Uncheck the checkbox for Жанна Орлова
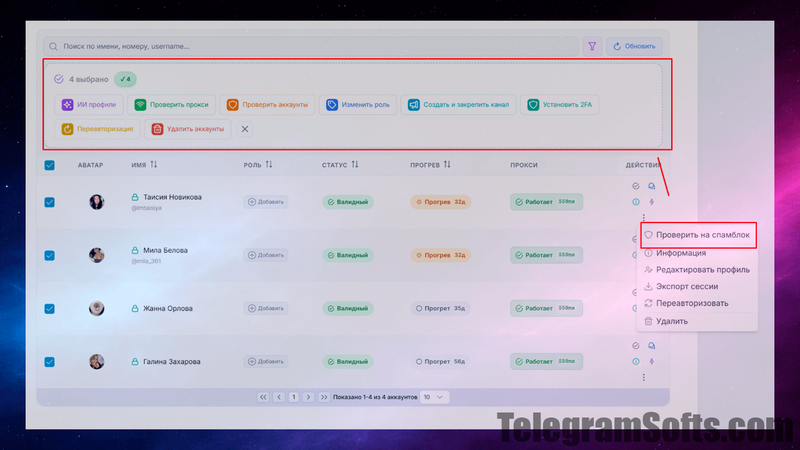This screenshot has width=800, height=450. point(50,308)
